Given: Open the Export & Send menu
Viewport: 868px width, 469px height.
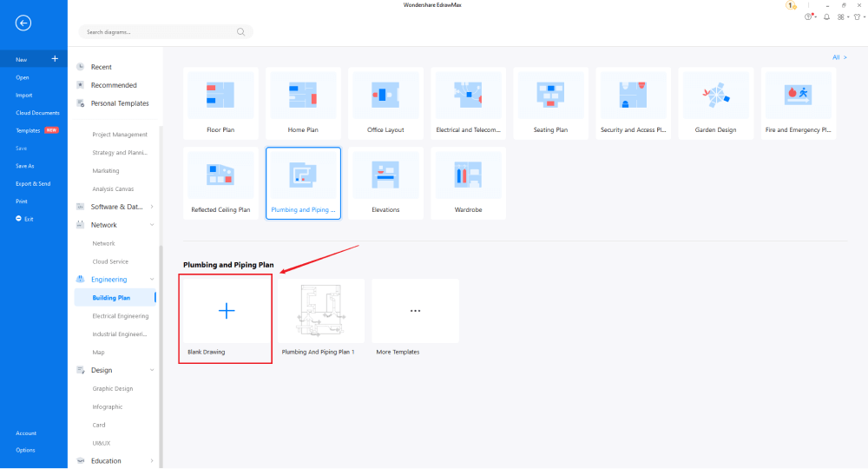Looking at the screenshot, I should click(x=33, y=184).
